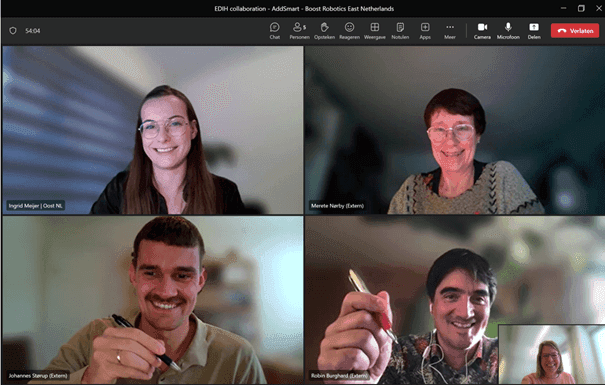Select Johannes Størup's video tile
This screenshot has width=605, height=385.
click(153, 300)
